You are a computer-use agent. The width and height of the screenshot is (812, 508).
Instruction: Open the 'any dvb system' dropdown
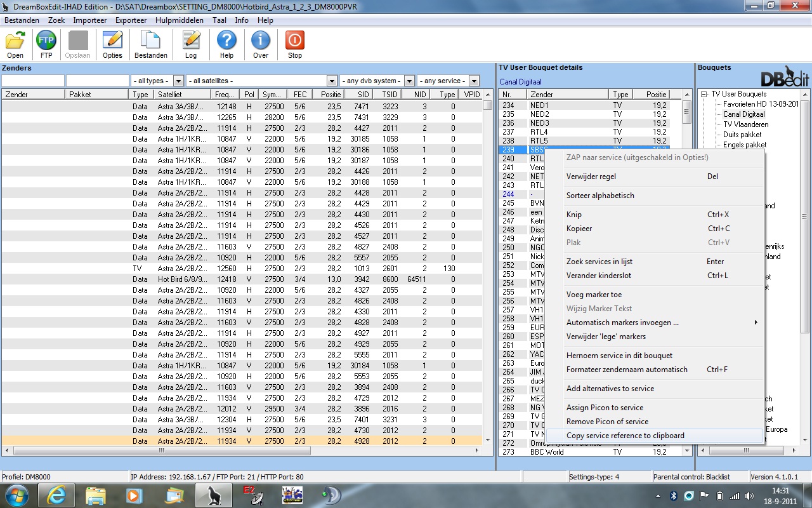point(409,81)
